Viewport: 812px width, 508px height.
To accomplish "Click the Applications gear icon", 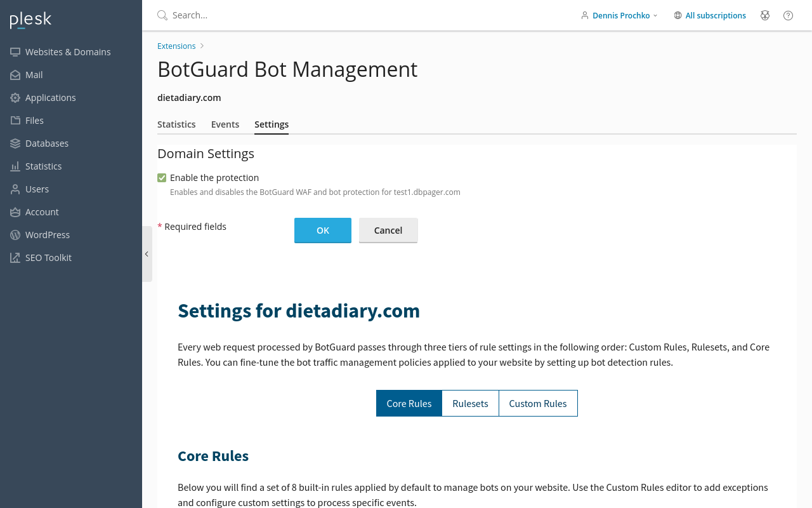I will click(15, 98).
